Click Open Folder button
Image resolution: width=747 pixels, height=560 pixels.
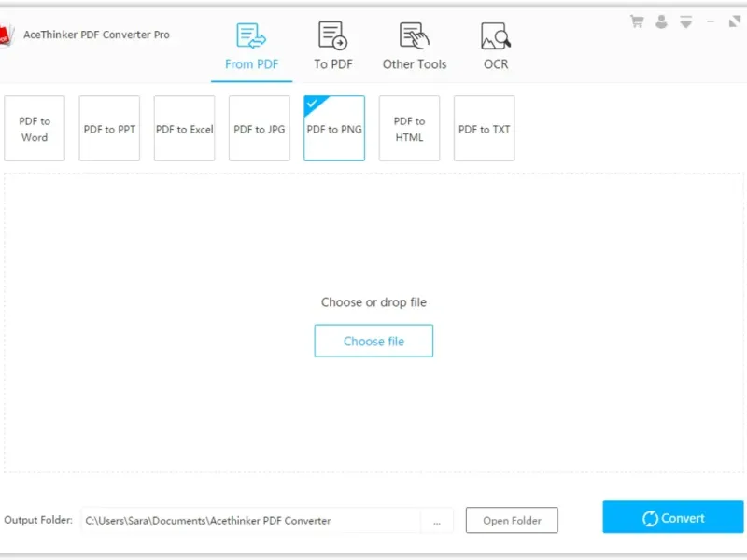512,521
